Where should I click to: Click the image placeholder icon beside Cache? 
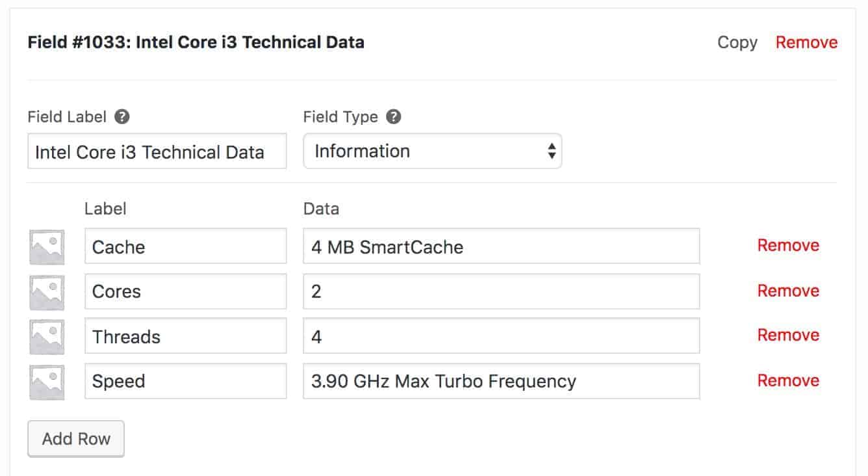pyautogui.click(x=47, y=246)
